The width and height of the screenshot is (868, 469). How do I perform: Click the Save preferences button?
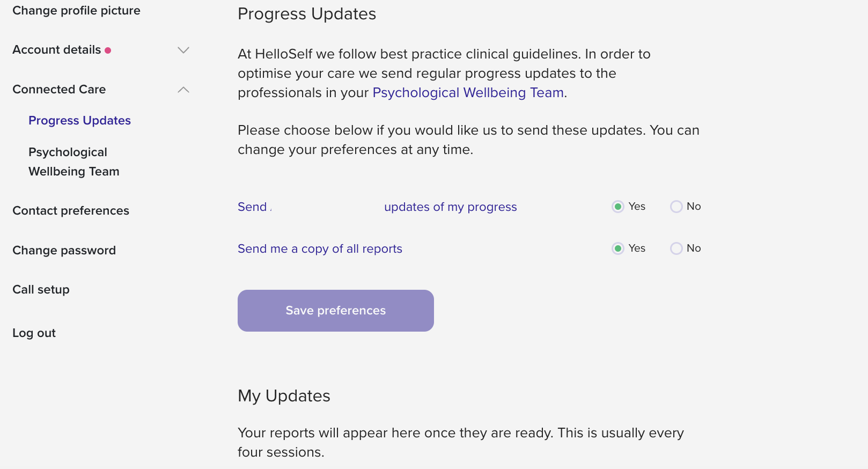[335, 310]
